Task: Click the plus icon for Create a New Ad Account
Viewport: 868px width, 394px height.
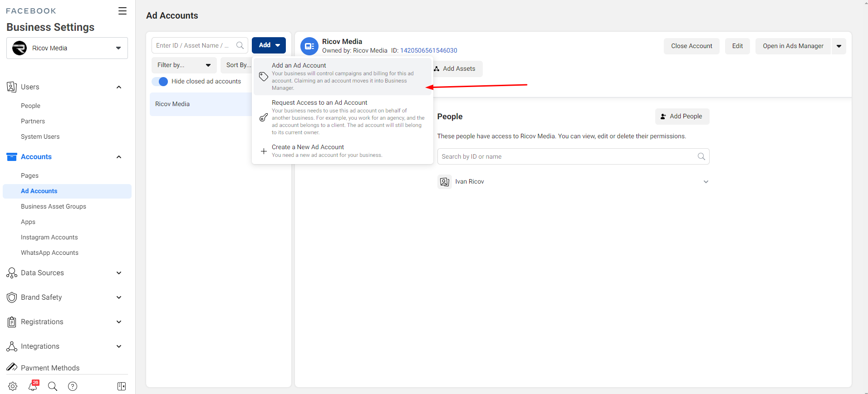Action: coord(264,151)
